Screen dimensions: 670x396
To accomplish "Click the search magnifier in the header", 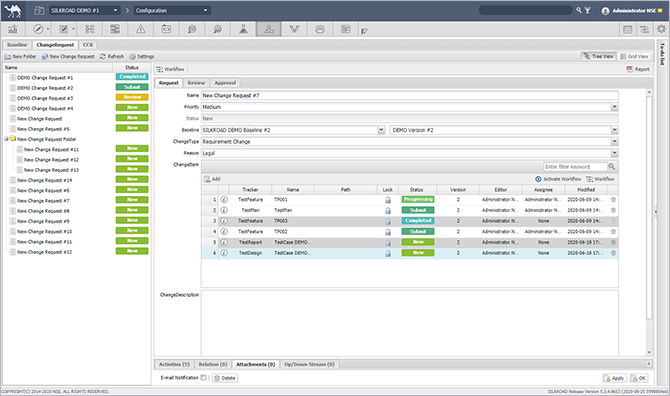I will [579, 10].
